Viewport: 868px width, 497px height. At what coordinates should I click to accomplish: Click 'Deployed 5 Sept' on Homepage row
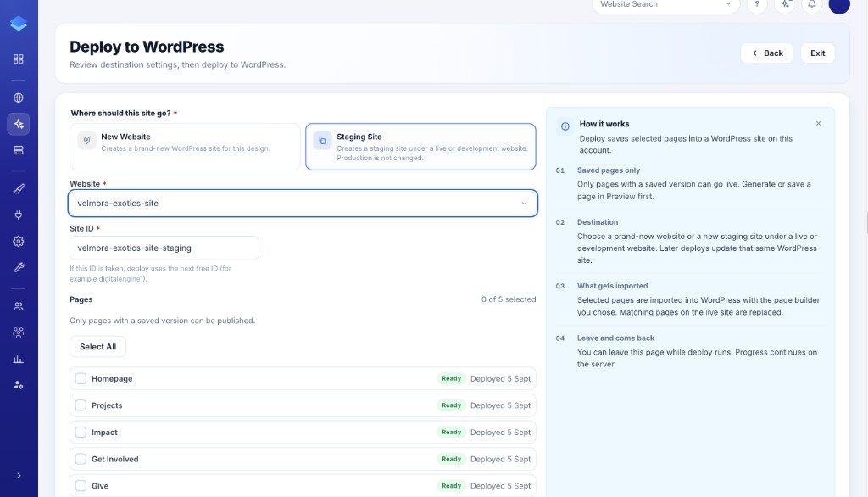coord(500,379)
